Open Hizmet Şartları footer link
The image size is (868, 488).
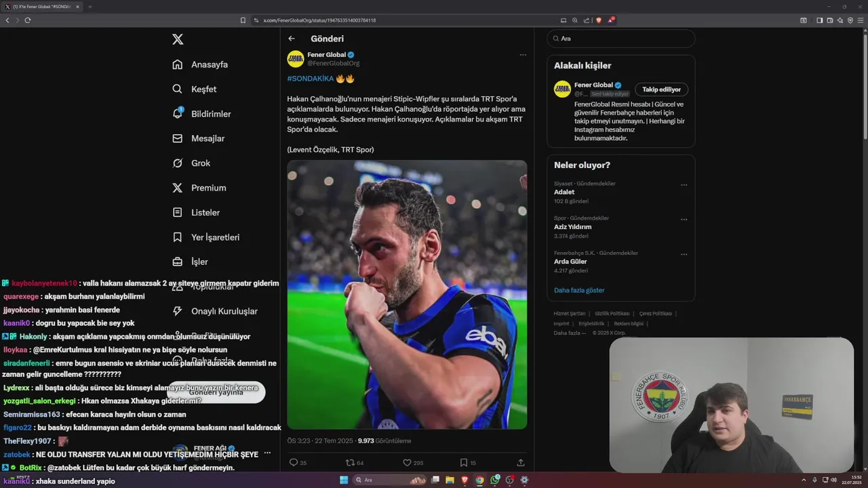pos(570,314)
